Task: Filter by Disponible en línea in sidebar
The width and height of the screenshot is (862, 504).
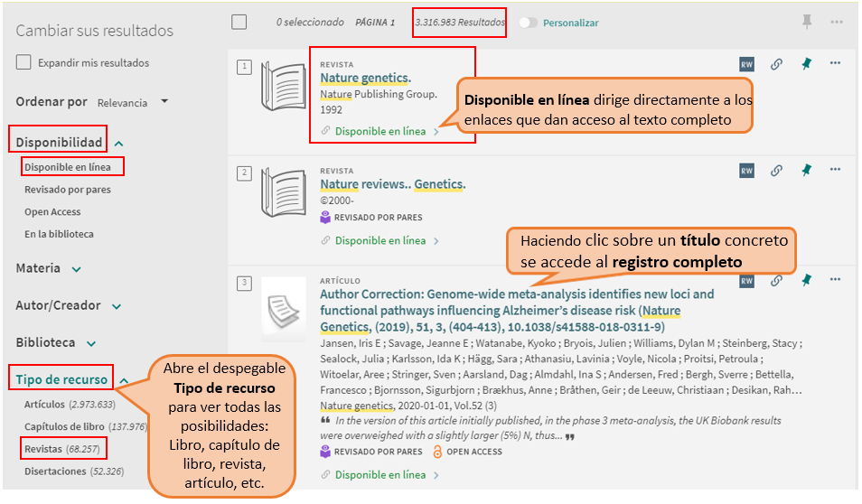Action: tap(68, 167)
